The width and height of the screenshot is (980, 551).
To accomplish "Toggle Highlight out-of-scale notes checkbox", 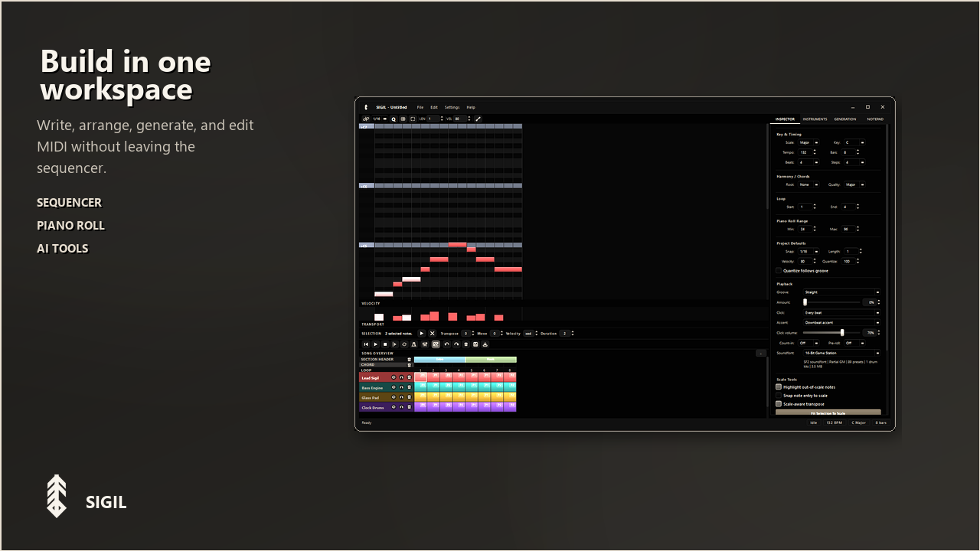I will click(x=779, y=387).
